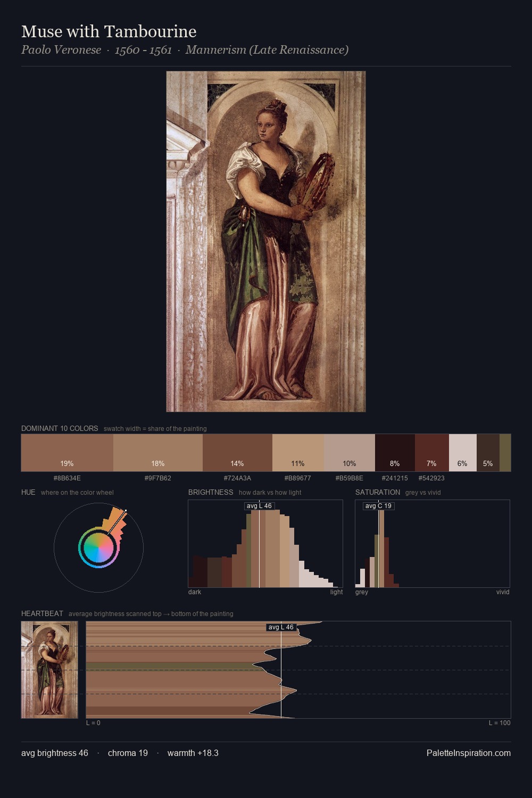Click the 'HUE' section heading

click(28, 492)
